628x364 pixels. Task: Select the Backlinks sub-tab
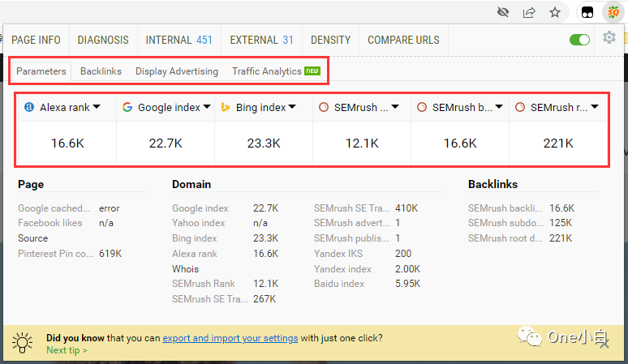[x=101, y=71]
